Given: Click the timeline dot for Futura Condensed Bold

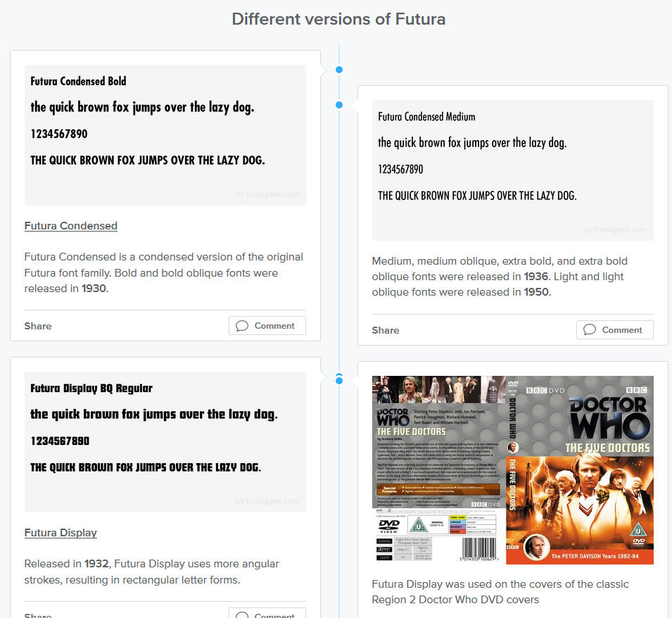Looking at the screenshot, I should [x=339, y=70].
